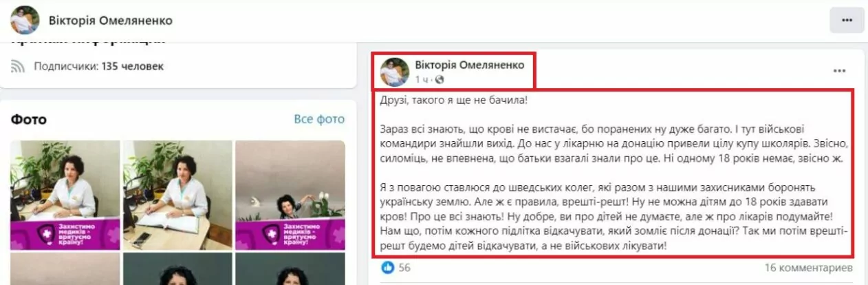Open the bottom-right partially visible photo
This screenshot has height=285, width=868.
[290, 269]
